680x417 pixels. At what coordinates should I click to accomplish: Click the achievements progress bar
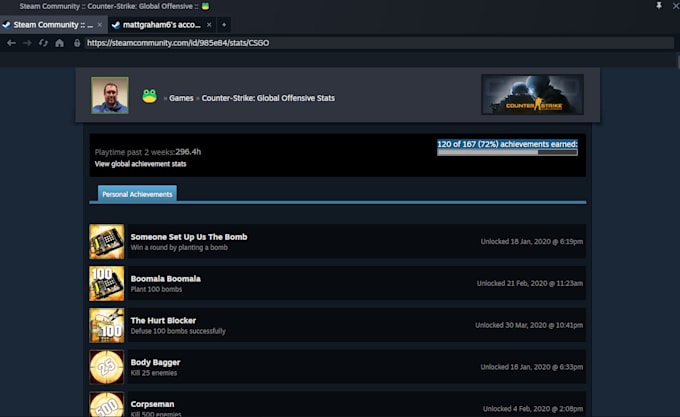pyautogui.click(x=507, y=152)
